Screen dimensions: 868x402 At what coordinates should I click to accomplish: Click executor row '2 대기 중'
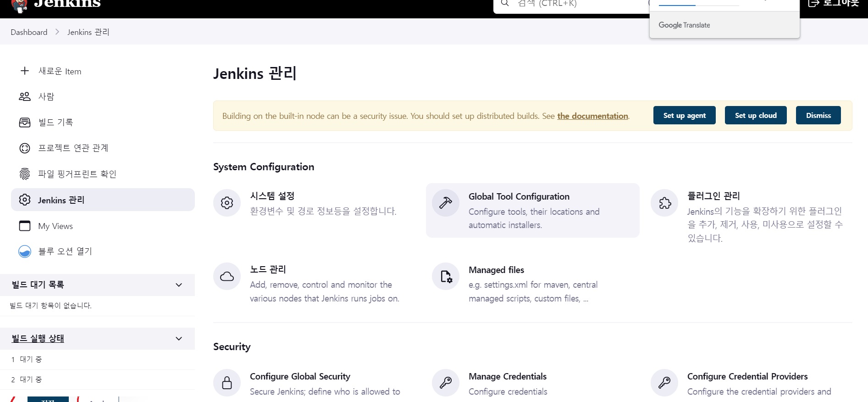(97, 380)
